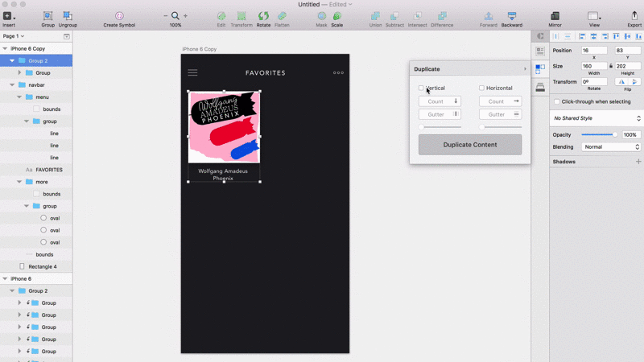Screen dimensions: 644x362
Task: Enable the Vertical checkbox
Action: pos(421,88)
